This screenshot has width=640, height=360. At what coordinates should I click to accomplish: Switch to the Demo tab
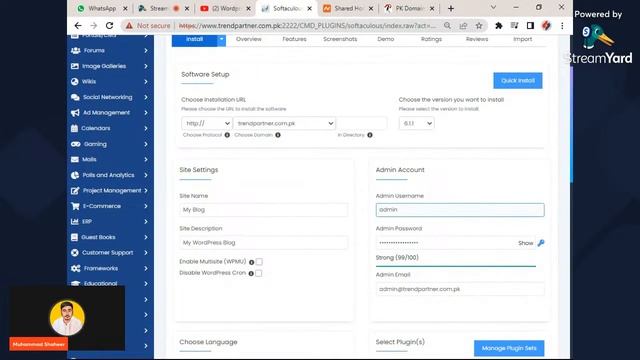click(386, 39)
